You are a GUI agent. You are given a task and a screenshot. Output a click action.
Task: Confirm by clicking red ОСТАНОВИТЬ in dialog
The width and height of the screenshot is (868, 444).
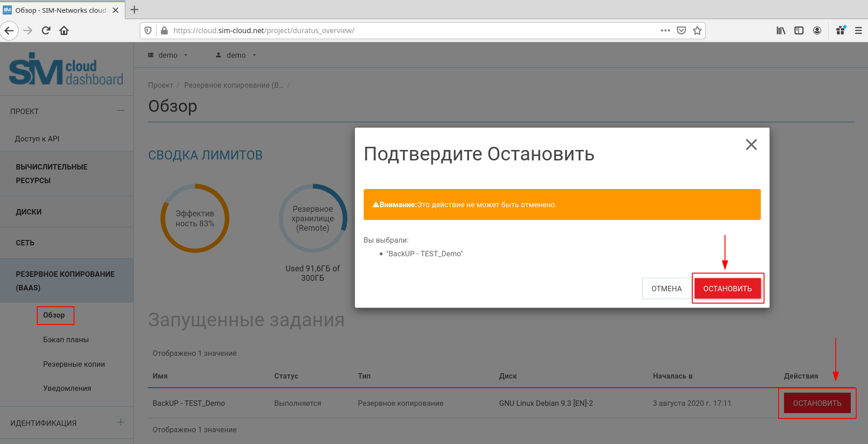coord(727,289)
